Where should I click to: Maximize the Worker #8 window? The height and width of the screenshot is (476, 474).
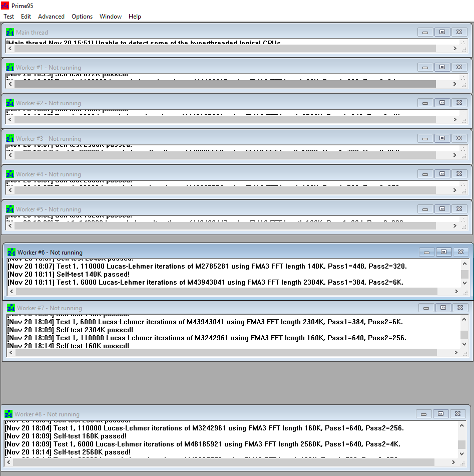pos(440,414)
